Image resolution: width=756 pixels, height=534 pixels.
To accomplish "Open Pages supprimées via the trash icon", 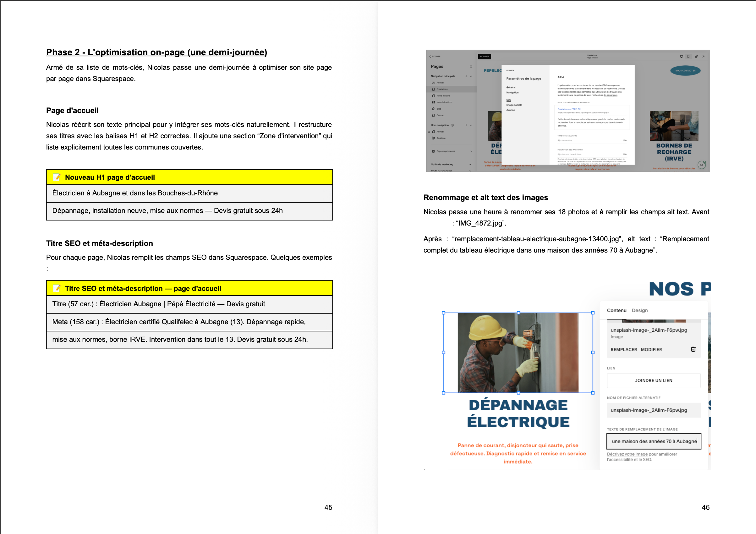I will pyautogui.click(x=434, y=151).
